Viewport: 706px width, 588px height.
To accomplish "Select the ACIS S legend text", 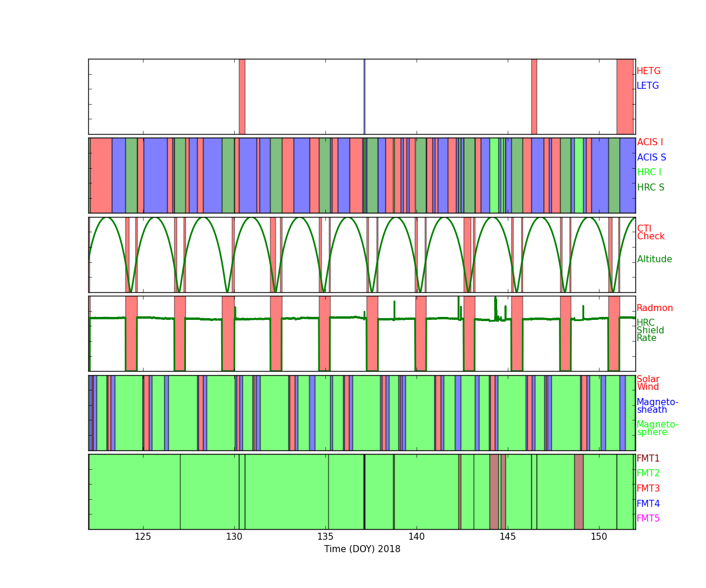I will 651,158.
